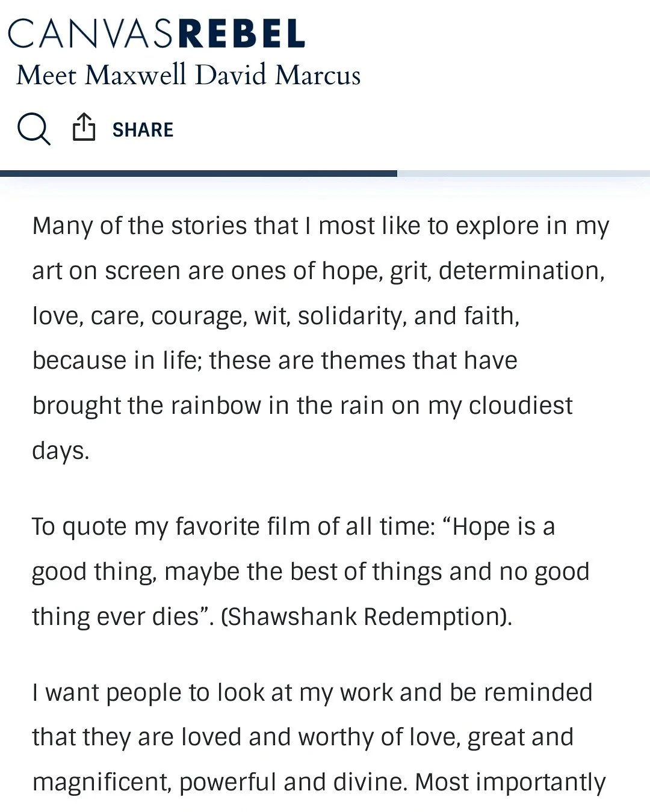650x812 pixels.
Task: Click the line 'I want people to look'
Action: click(312, 693)
